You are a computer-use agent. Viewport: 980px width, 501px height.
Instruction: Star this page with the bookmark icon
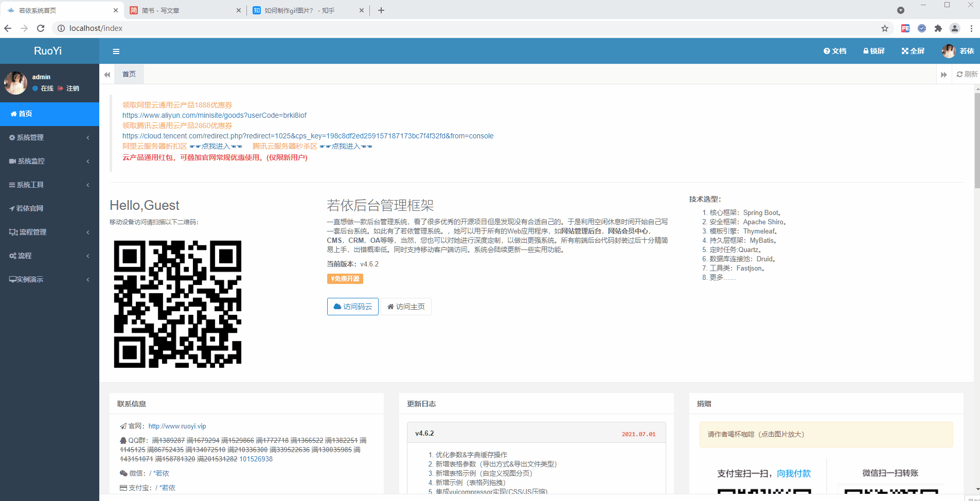point(884,28)
